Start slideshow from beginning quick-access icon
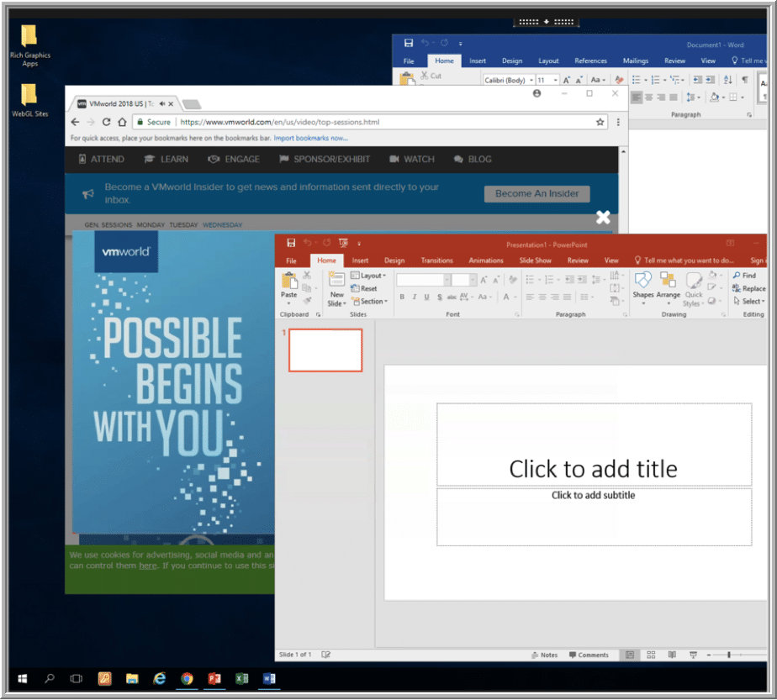 coord(343,243)
